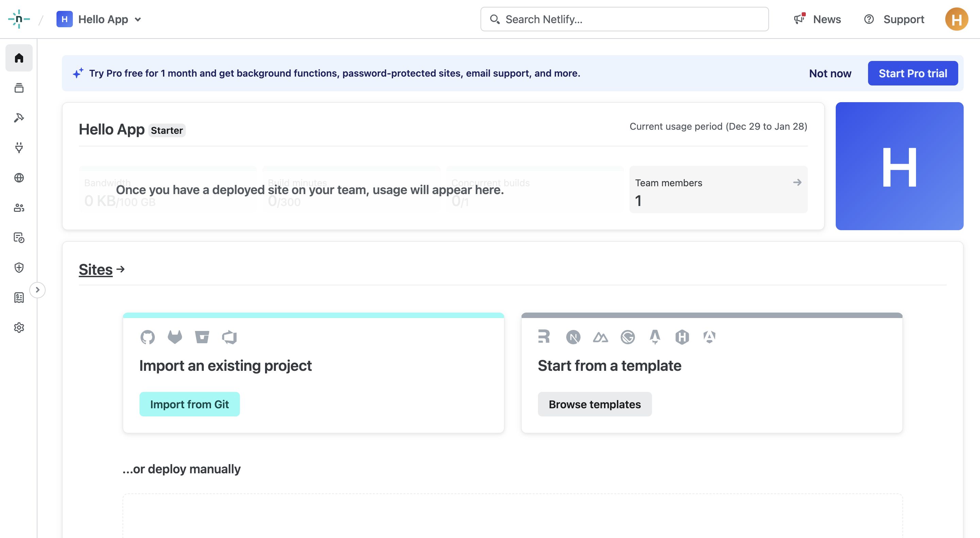Click the Gatsby icon in template card

pos(628,337)
